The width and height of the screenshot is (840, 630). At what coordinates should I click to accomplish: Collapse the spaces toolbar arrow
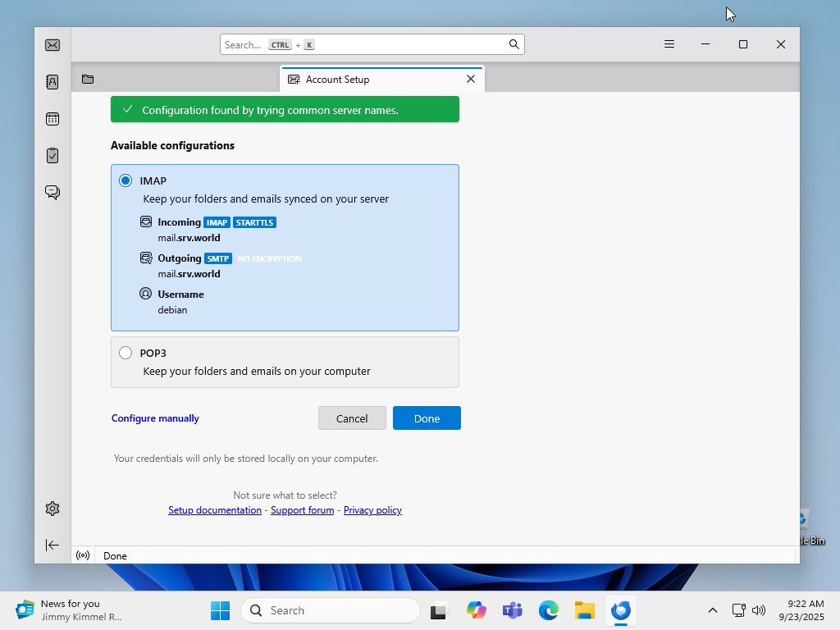pos(52,545)
